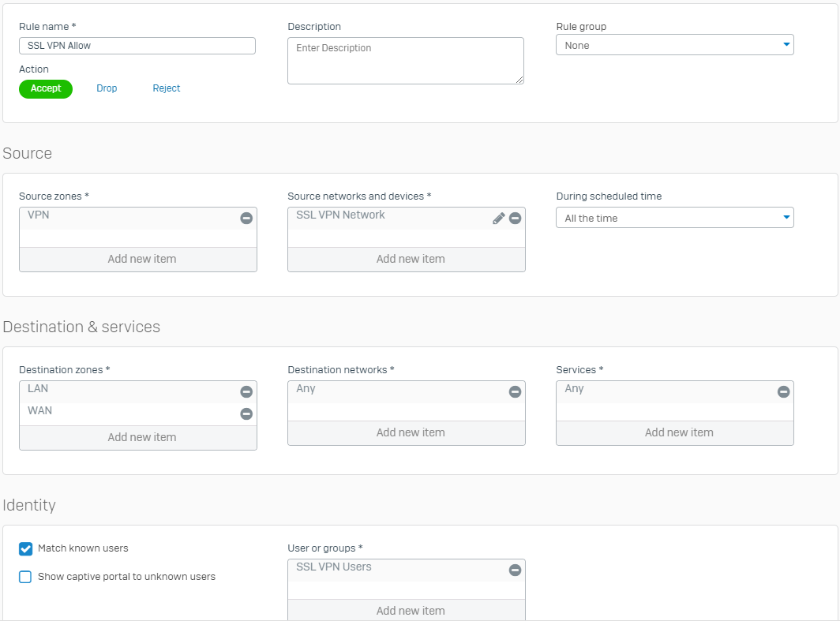
Task: Uncheck Match known users checkbox
Action: 26,548
